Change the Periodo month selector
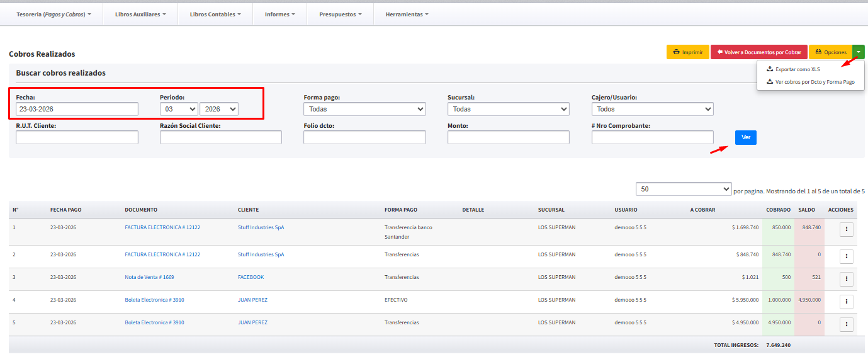Image resolution: width=868 pixels, height=364 pixels. pyautogui.click(x=179, y=109)
